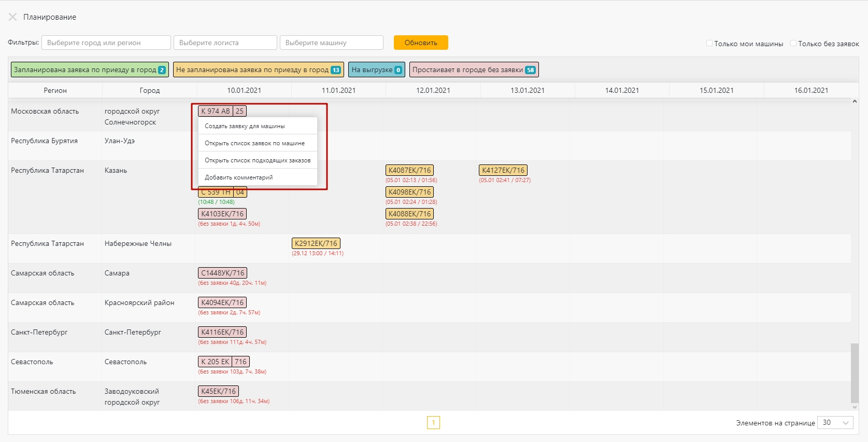This screenshot has height=442, width=868.
Task: Click vehicle tag K45EK/716
Action: 218,391
